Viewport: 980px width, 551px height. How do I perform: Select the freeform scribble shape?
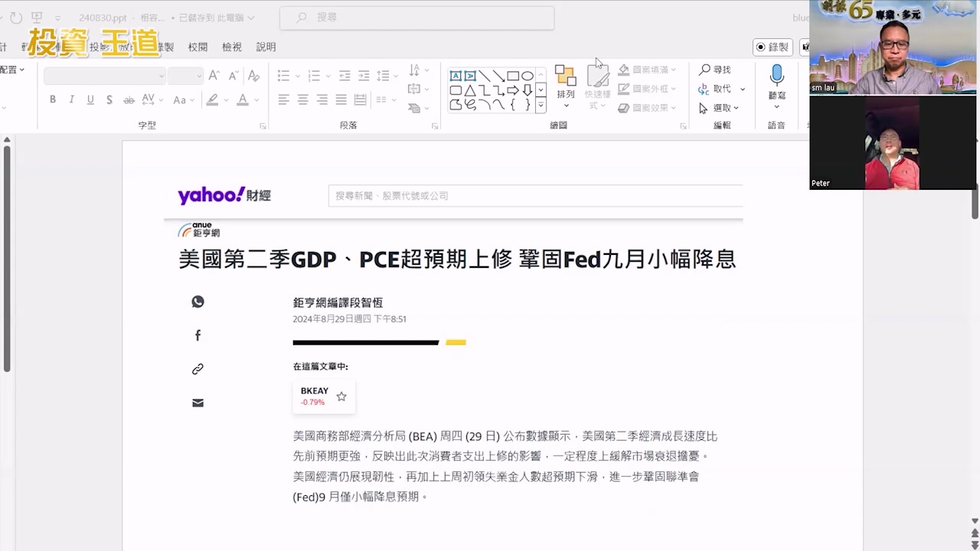(x=470, y=105)
